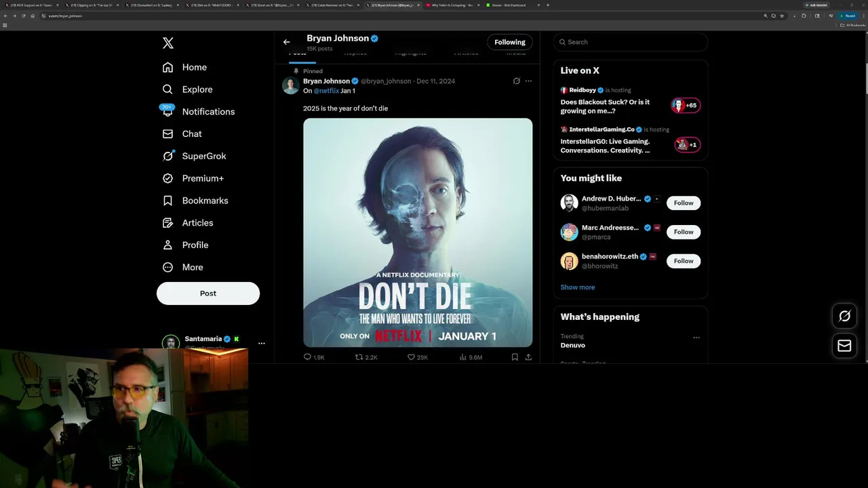Reply to the post with 1.9K comments
This screenshot has width=868, height=488.
point(314,357)
